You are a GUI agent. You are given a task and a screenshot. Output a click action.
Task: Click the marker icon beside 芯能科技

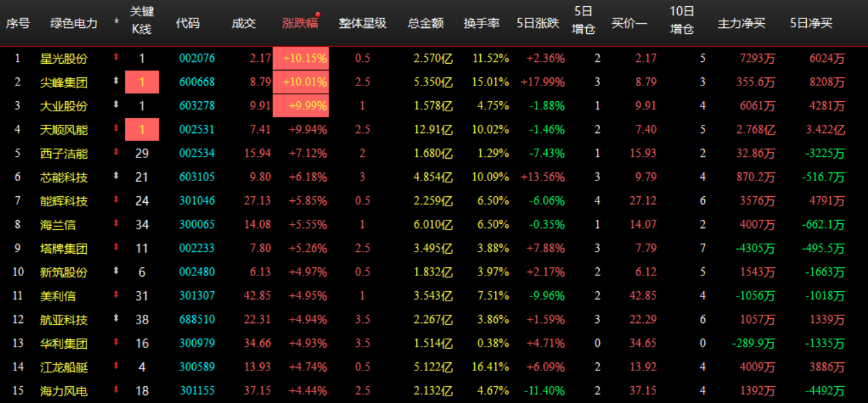pyautogui.click(x=116, y=176)
